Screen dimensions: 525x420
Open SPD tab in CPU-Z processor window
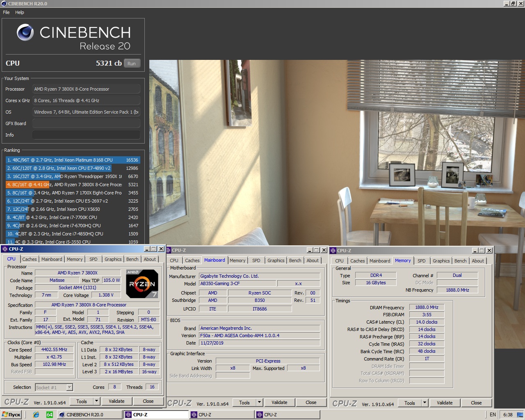[94, 259]
